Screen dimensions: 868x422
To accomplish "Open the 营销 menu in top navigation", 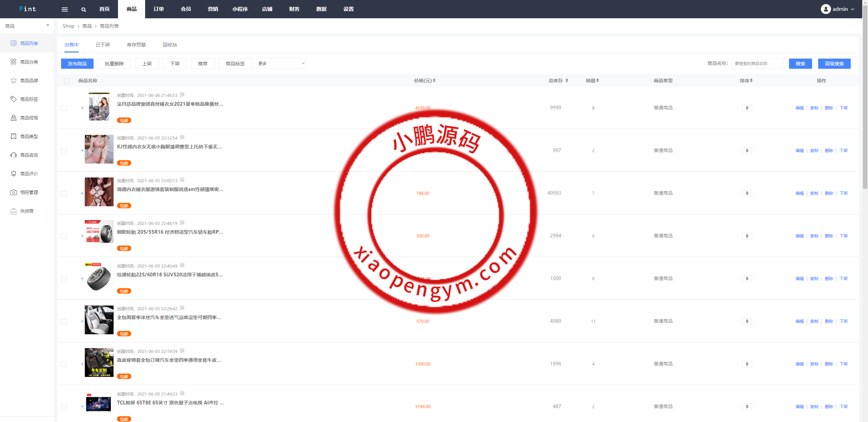I will 213,9.
